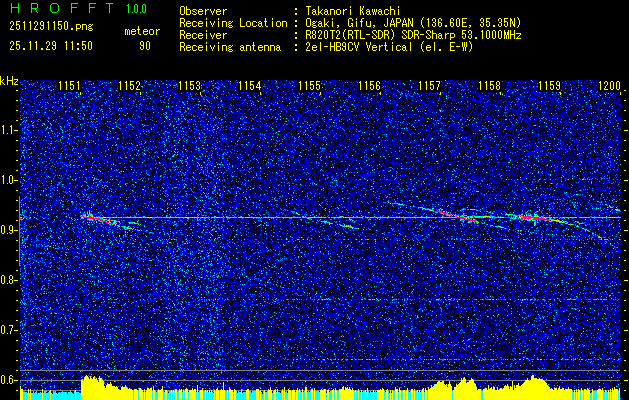Click the Observer name Takanori Kawachi
Image resolution: width=629 pixels, height=400 pixels.
click(x=351, y=11)
